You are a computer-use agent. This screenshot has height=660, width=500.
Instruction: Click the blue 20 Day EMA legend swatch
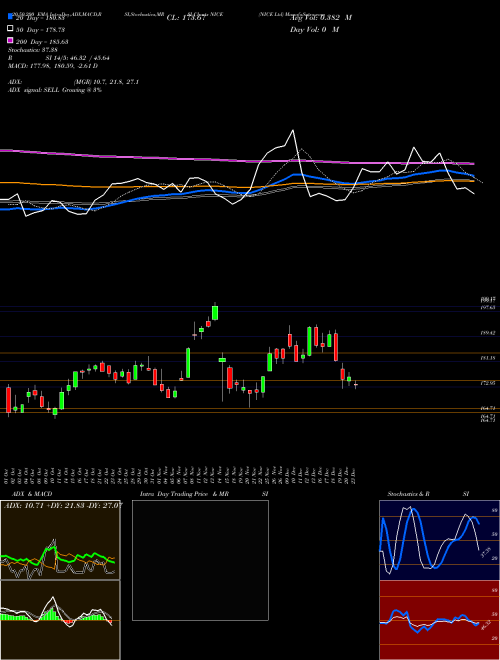tap(10, 17)
